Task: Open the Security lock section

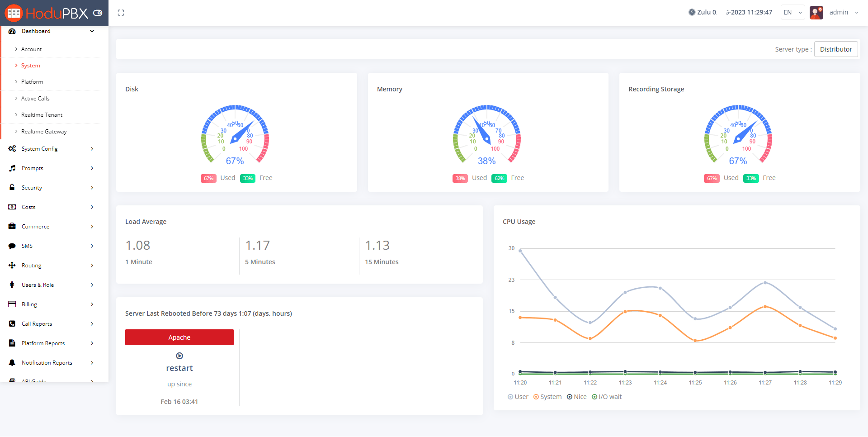Action: coord(12,187)
